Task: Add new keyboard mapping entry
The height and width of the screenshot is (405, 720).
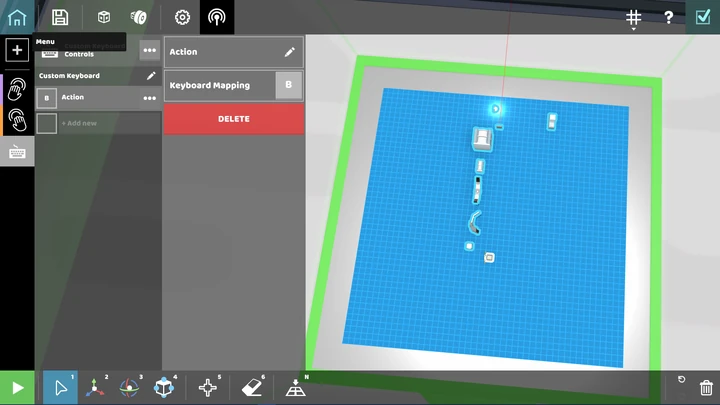Action: pos(99,123)
